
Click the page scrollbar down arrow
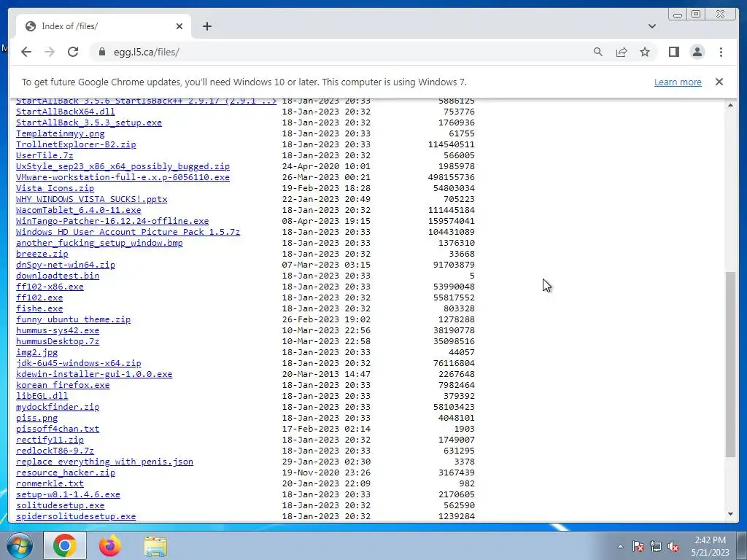pos(730,514)
